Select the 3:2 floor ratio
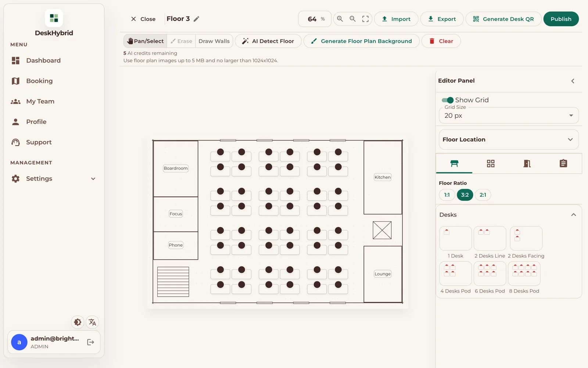Viewport: 588px width, 368px height. point(465,195)
